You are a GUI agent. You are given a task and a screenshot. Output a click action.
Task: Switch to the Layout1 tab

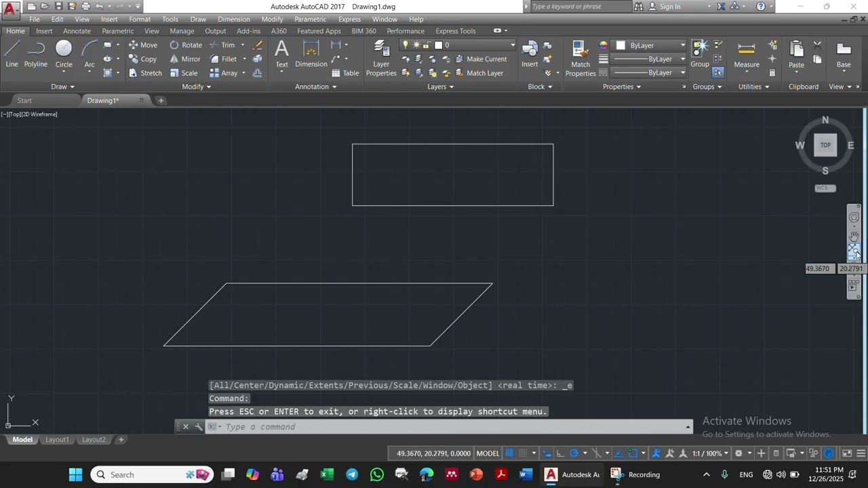click(x=57, y=439)
